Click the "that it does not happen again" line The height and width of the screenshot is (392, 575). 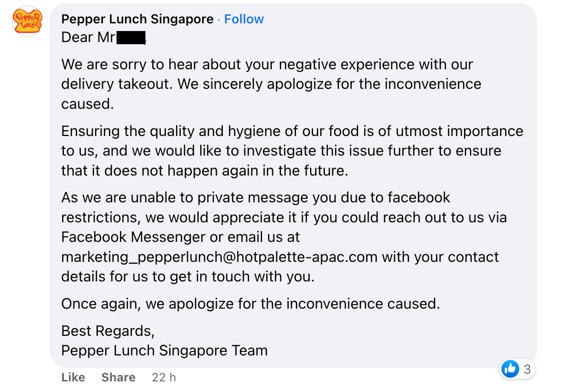point(205,170)
